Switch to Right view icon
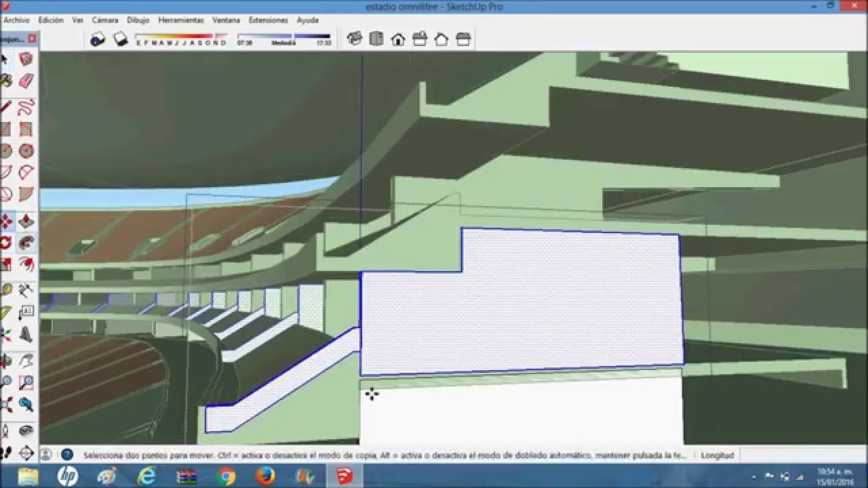The height and width of the screenshot is (488, 868). coord(420,39)
